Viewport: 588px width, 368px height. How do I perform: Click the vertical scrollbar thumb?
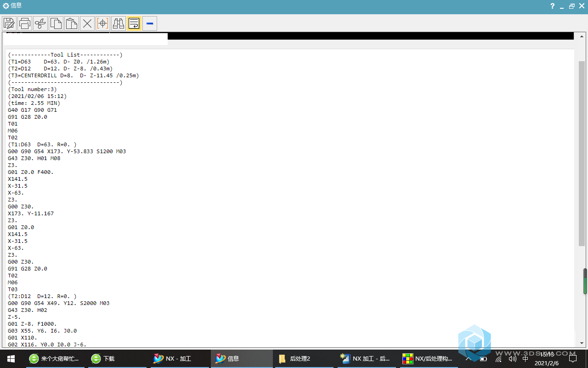pyautogui.click(x=582, y=153)
